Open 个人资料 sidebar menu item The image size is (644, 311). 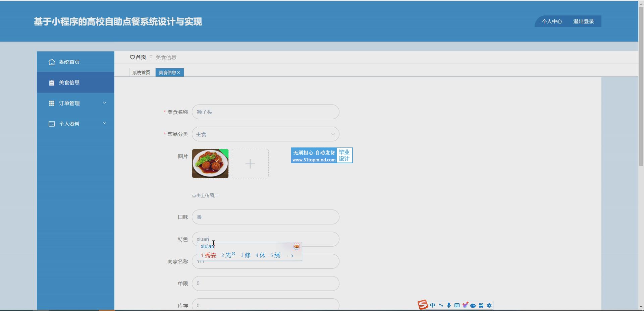point(75,124)
